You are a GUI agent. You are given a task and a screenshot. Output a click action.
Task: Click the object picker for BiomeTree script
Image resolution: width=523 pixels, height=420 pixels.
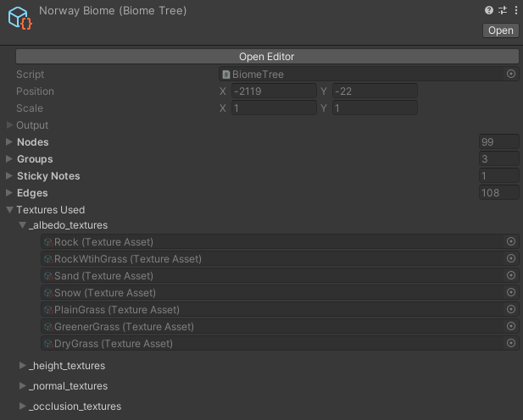(x=510, y=74)
